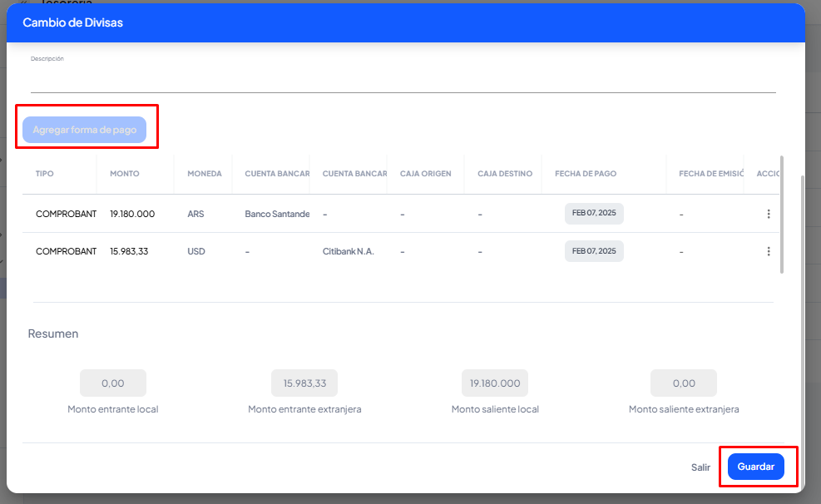Click the MONEDA column header
821x504 pixels.
(x=205, y=174)
